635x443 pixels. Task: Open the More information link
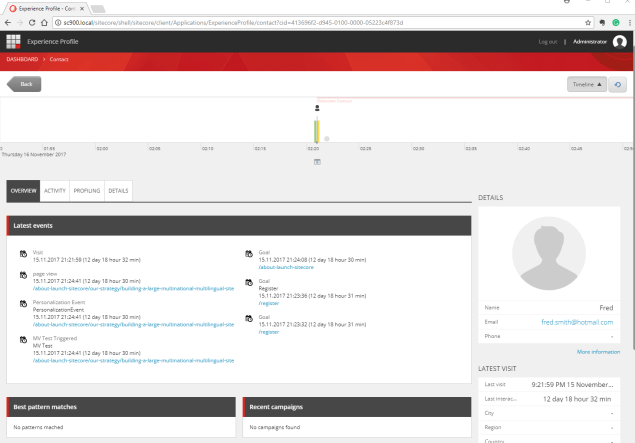[598, 352]
